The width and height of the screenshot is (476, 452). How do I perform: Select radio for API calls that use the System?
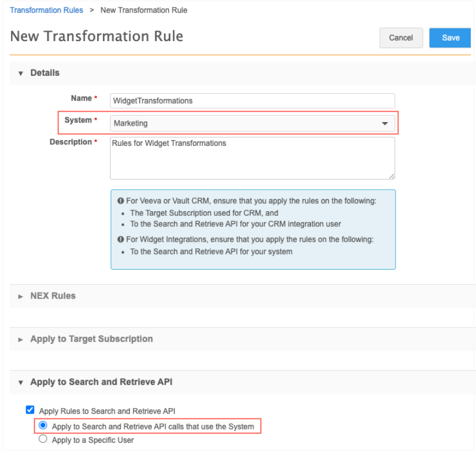tap(42, 427)
